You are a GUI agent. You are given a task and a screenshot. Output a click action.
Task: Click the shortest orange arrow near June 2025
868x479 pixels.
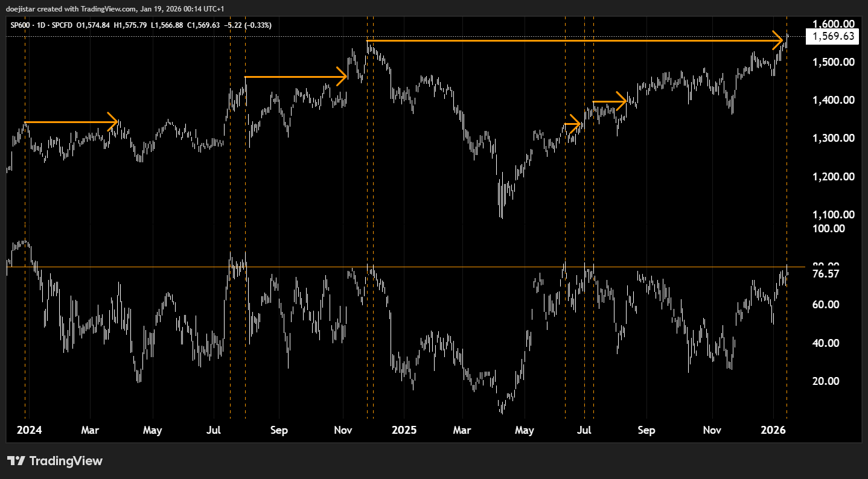tap(572, 124)
